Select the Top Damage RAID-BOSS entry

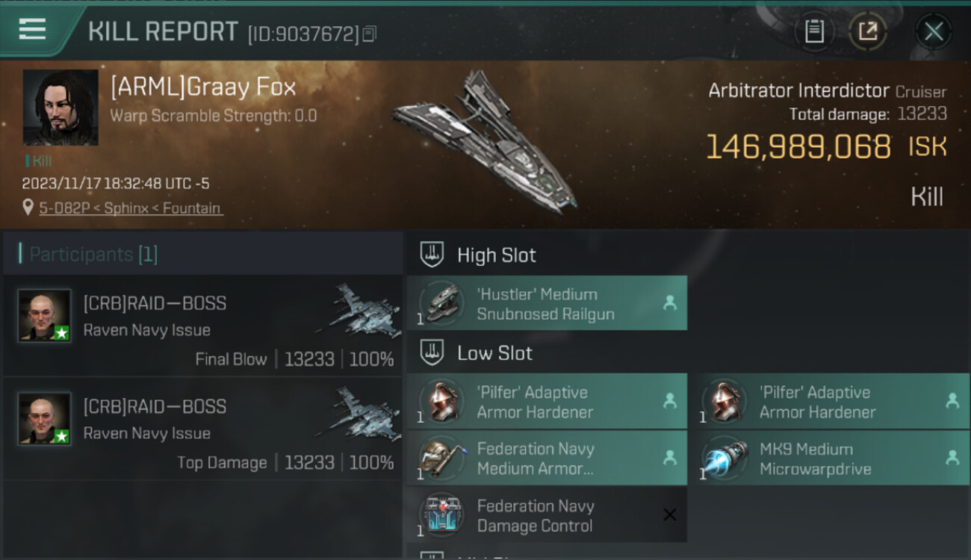pos(203,429)
